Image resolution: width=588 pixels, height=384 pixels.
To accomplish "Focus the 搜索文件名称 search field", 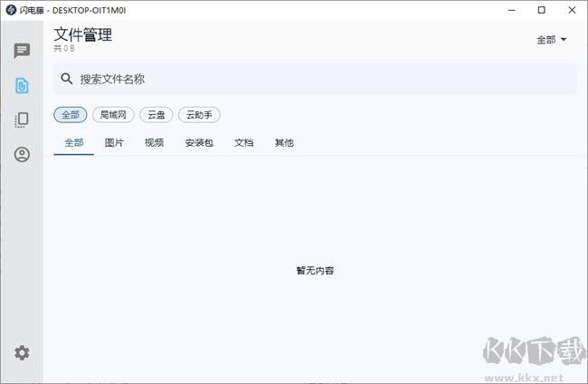I will tap(315, 79).
